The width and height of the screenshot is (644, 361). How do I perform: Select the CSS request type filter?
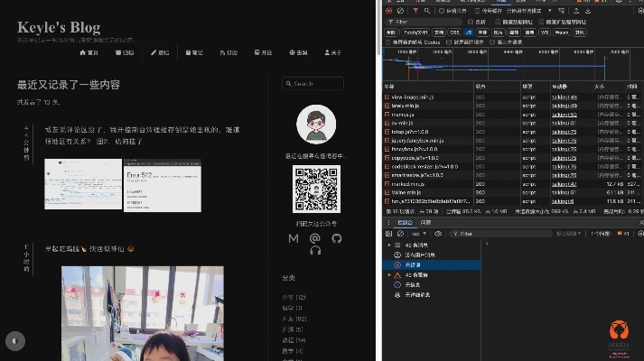point(454,32)
